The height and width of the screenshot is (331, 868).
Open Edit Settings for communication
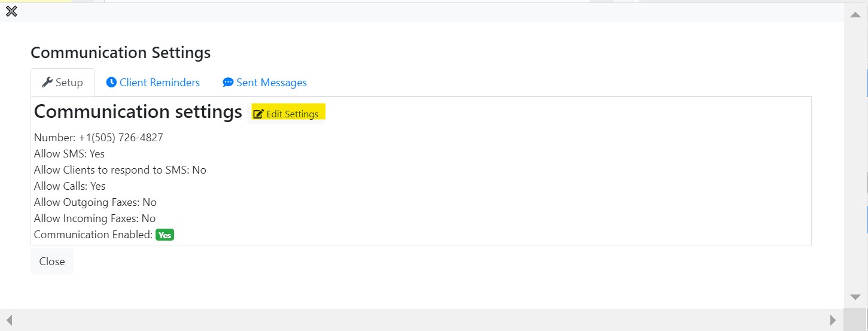tap(287, 114)
